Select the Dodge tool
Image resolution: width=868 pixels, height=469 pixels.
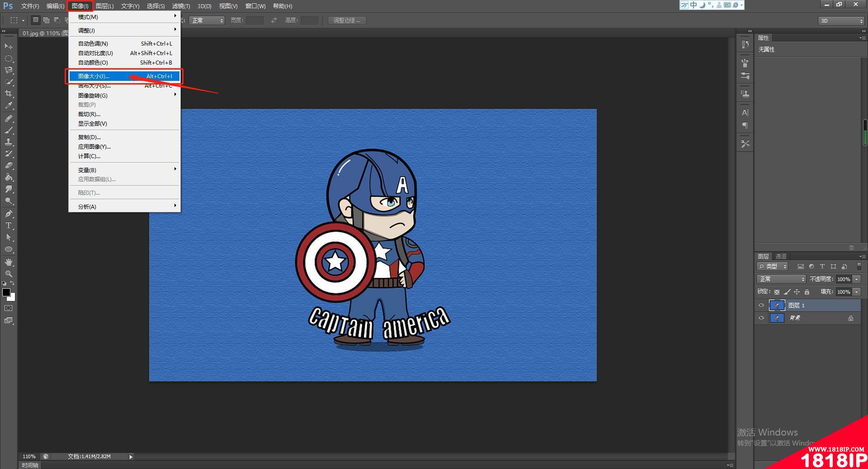(x=9, y=201)
